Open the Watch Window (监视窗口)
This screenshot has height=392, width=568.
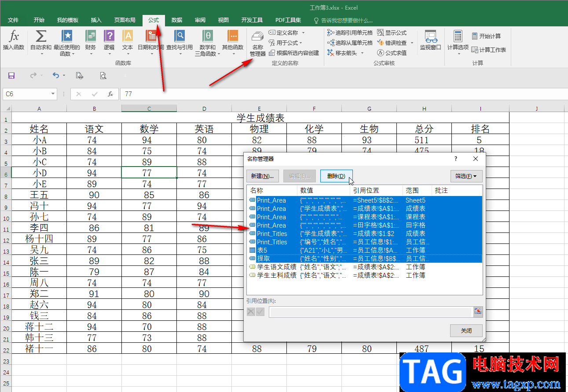[x=430, y=40]
